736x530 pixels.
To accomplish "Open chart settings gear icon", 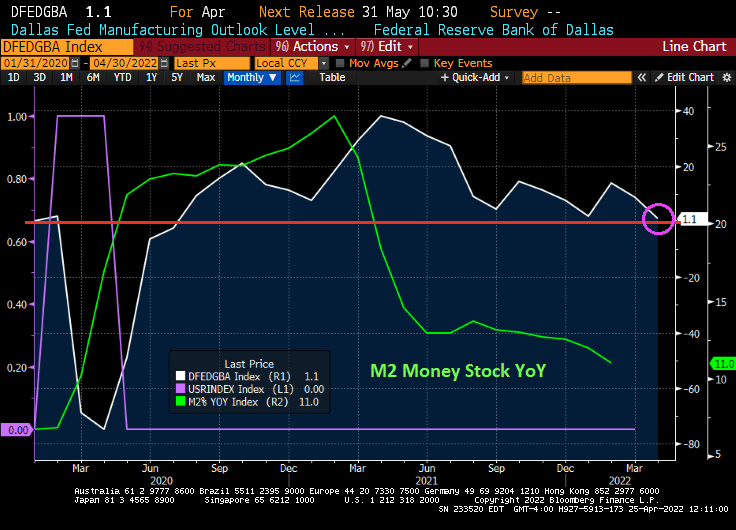I will 724,77.
